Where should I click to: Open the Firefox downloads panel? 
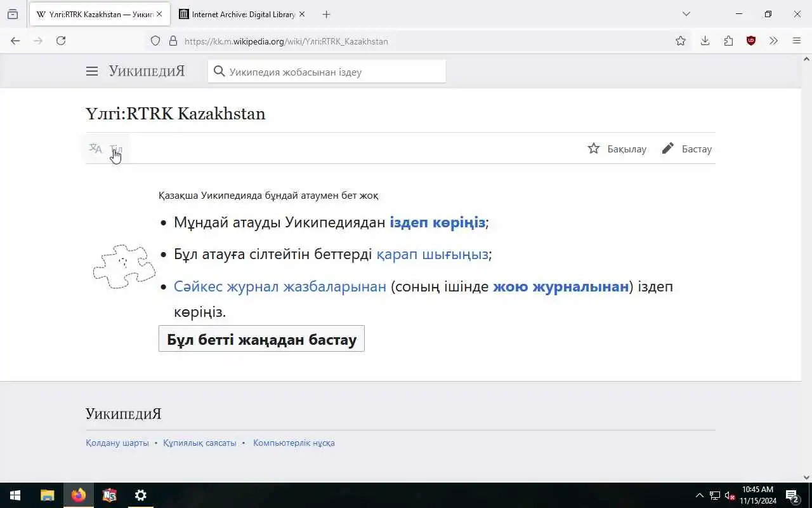pos(705,41)
